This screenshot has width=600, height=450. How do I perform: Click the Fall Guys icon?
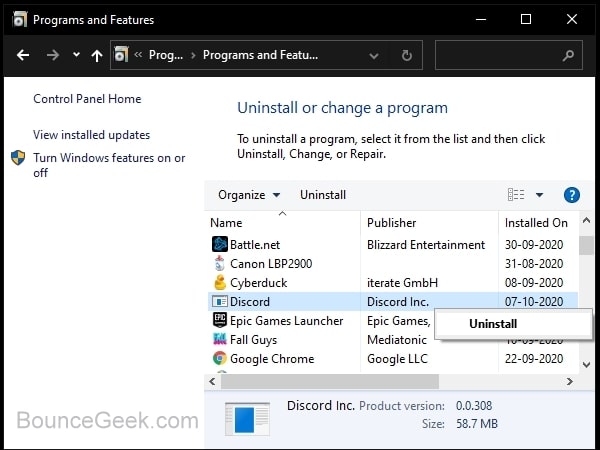pyautogui.click(x=220, y=340)
